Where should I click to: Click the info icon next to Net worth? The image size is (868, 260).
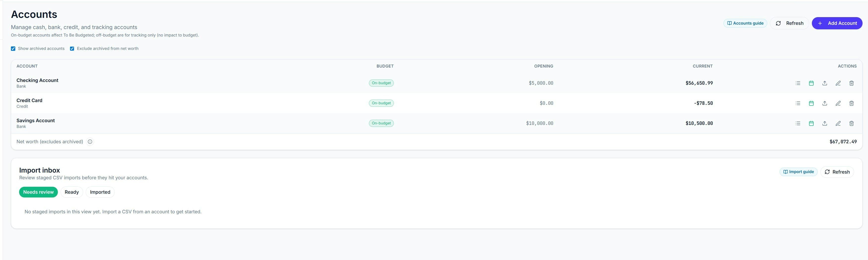click(x=90, y=142)
